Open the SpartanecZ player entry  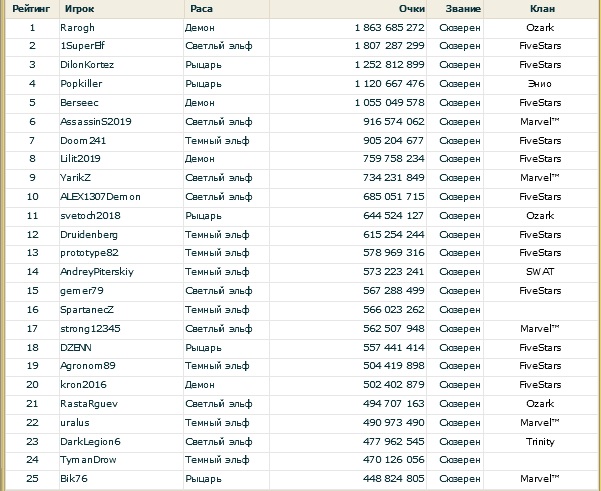click(87, 310)
